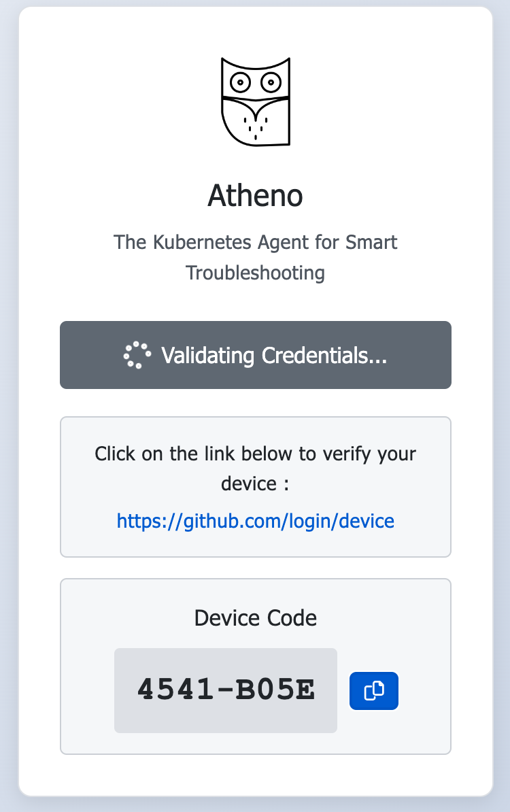Screen dimensions: 510x812
Task: Click the Kubernetes Agent subtitle text
Action: (x=255, y=242)
